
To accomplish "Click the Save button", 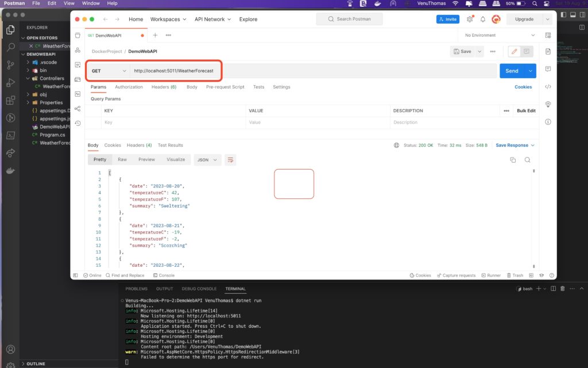I will point(462,51).
